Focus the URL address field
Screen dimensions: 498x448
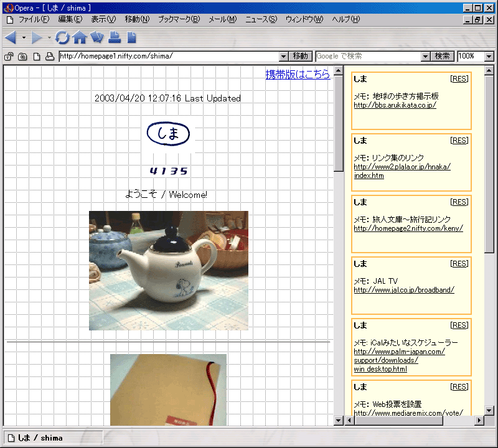point(169,57)
